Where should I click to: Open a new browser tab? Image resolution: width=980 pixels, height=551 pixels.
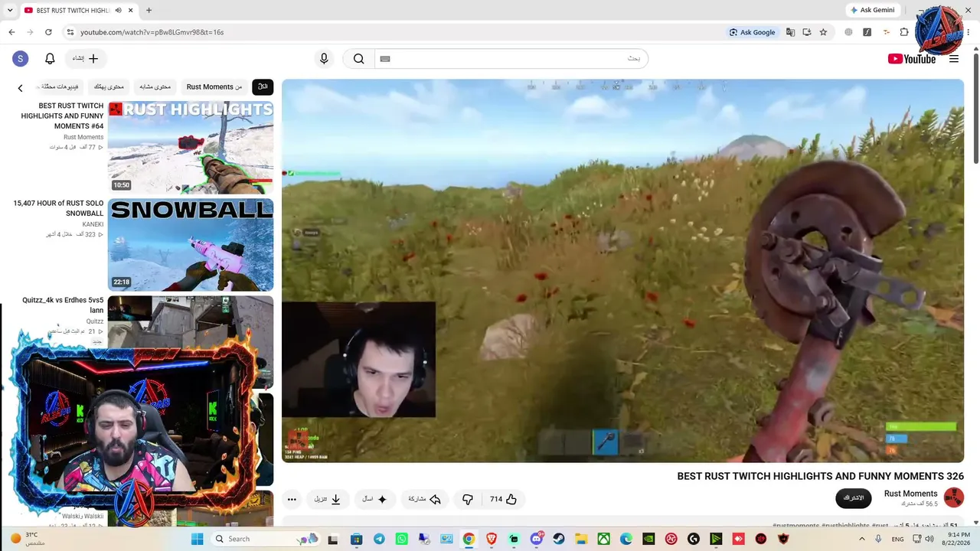click(149, 11)
